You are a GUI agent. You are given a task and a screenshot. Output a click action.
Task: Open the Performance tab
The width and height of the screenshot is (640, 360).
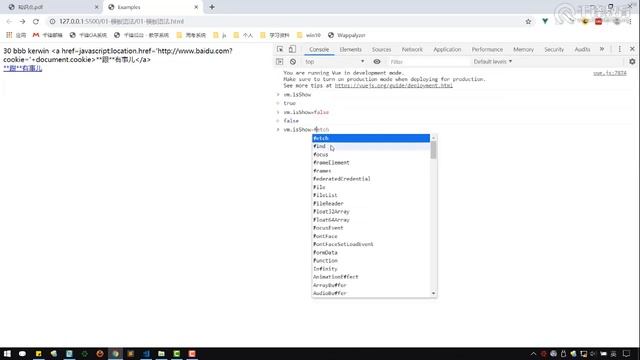[487, 49]
